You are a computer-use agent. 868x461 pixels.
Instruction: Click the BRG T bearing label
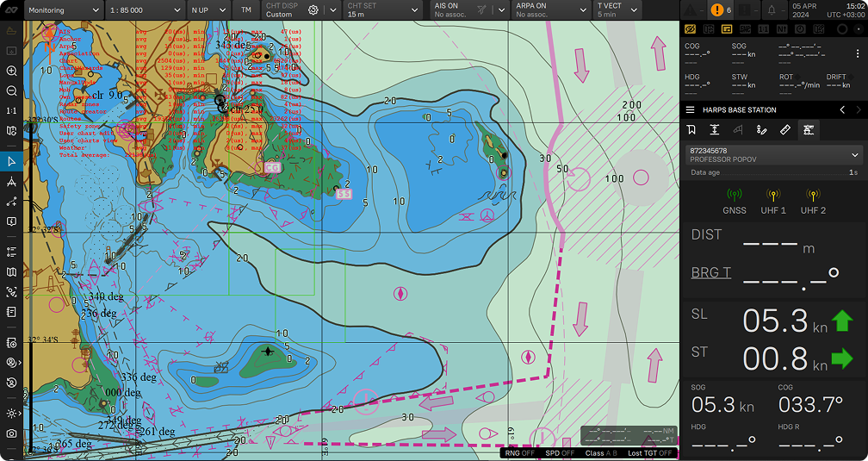(710, 273)
